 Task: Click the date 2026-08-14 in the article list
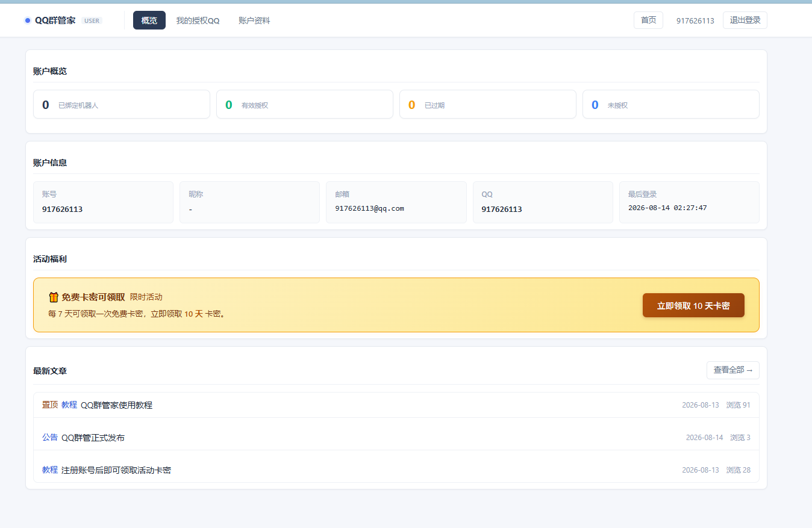(704, 438)
